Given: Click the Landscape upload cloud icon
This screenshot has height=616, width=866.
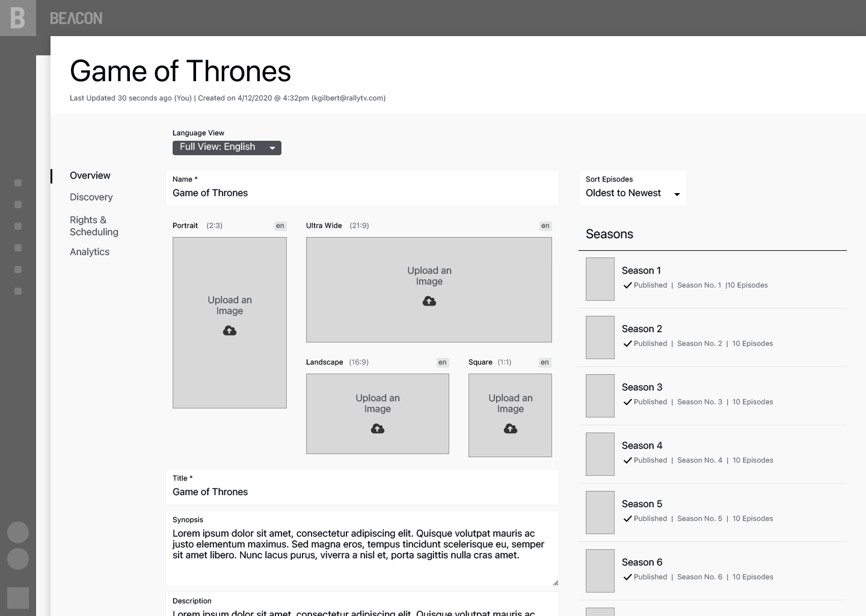Looking at the screenshot, I should pos(377,428).
